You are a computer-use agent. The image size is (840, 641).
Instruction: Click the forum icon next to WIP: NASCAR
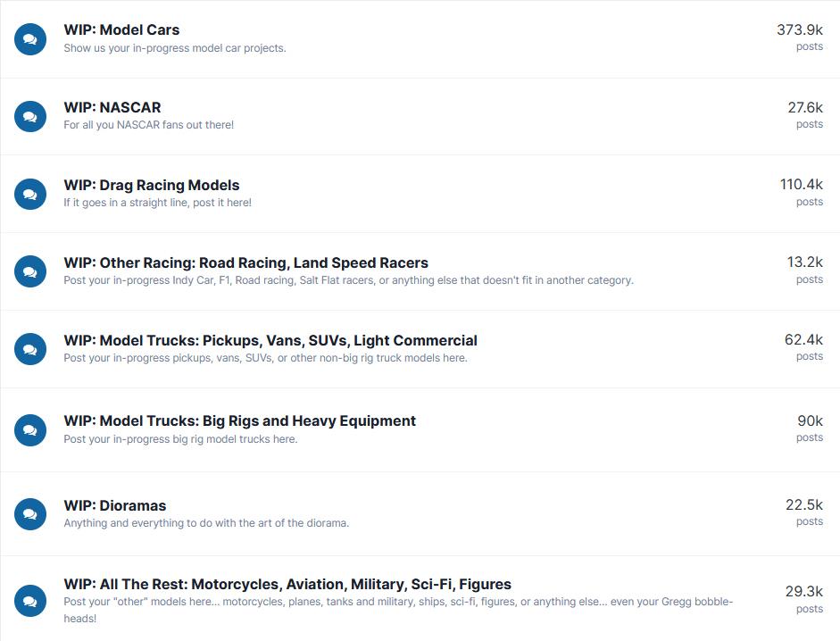pos(30,116)
